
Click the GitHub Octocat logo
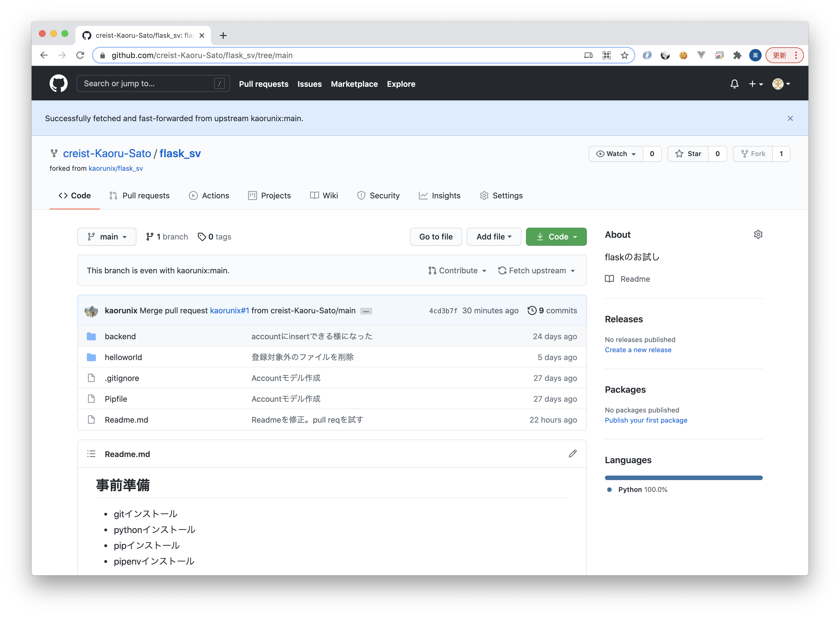click(59, 83)
